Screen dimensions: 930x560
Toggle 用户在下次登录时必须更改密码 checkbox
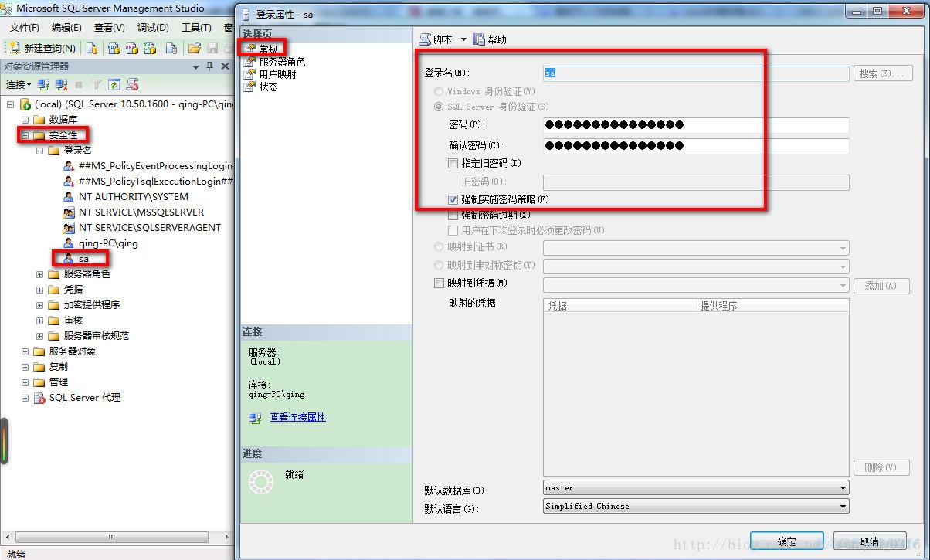(x=453, y=230)
